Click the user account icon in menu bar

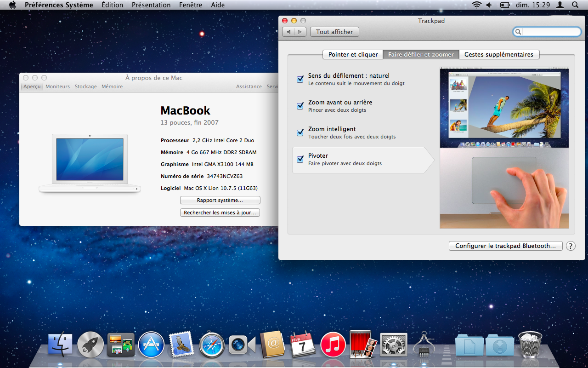[560, 5]
